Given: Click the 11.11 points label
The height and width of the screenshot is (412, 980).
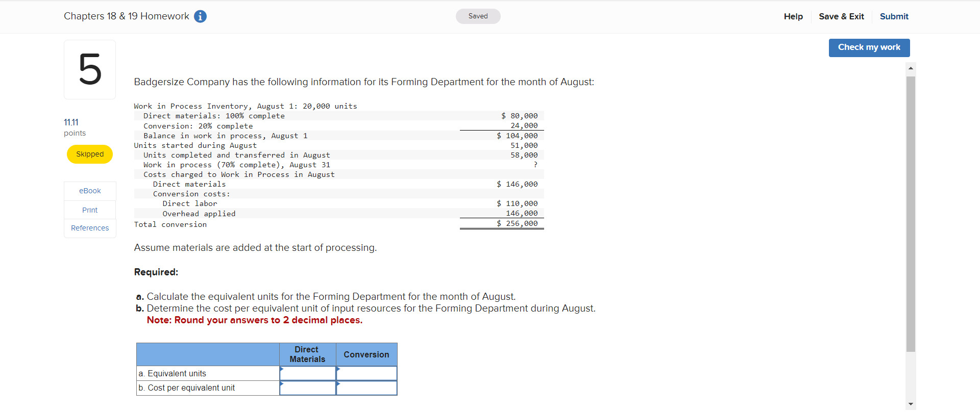Looking at the screenshot, I should [x=75, y=127].
